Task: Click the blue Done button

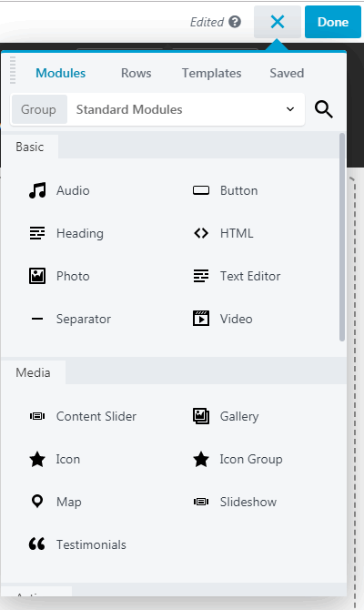Action: [333, 22]
